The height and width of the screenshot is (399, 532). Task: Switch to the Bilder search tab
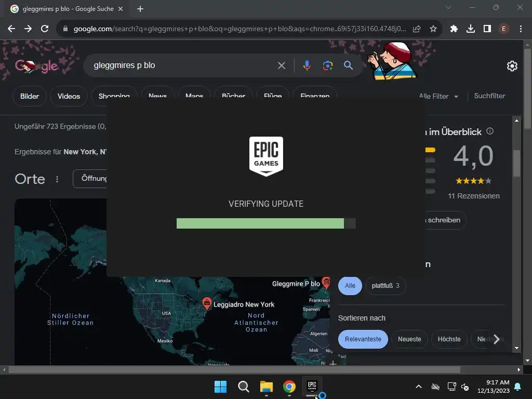pyautogui.click(x=30, y=96)
